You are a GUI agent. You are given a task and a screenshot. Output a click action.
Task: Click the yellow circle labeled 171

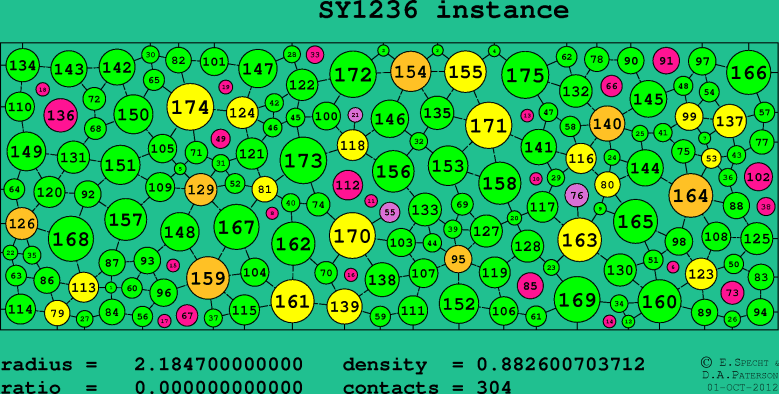click(489, 125)
